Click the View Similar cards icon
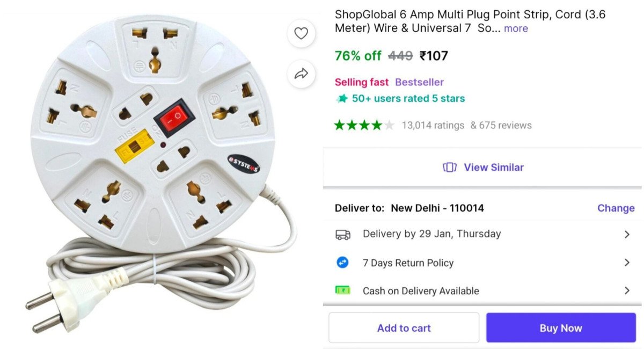The width and height of the screenshot is (644, 349). pos(450,168)
